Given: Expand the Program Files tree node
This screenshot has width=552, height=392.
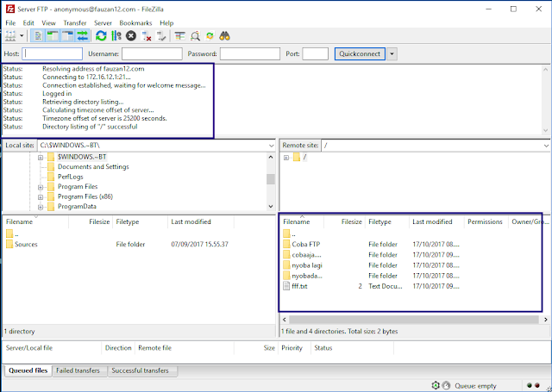Looking at the screenshot, I should coord(41,187).
